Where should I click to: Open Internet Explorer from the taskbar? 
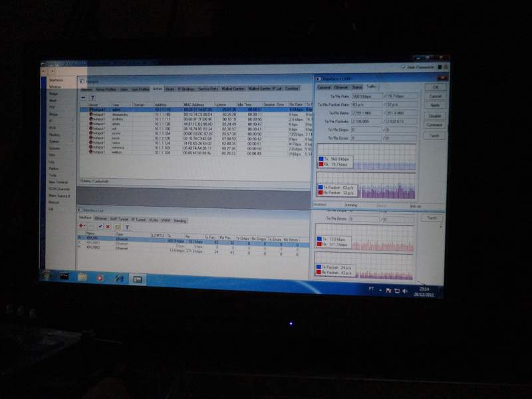pyautogui.click(x=119, y=279)
